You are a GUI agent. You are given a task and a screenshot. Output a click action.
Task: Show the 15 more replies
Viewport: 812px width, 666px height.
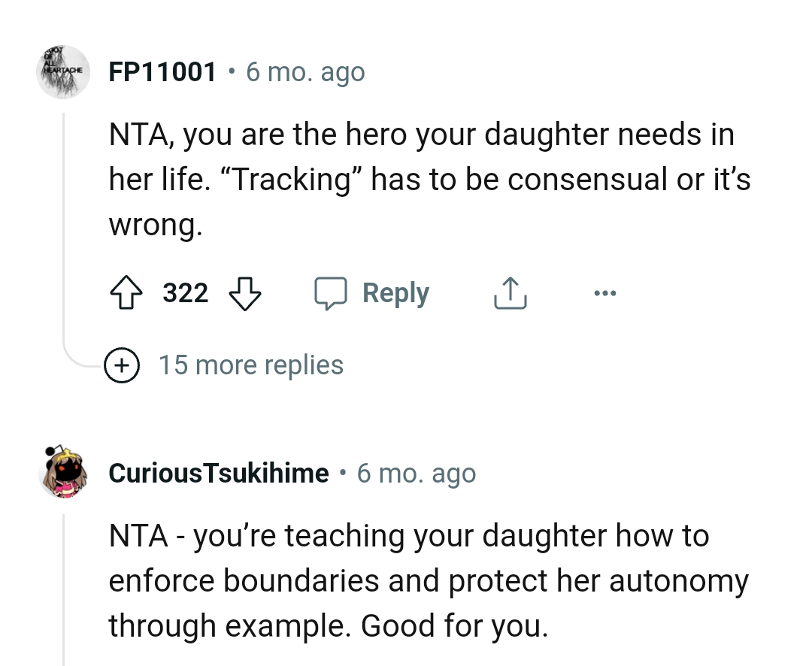[251, 365]
